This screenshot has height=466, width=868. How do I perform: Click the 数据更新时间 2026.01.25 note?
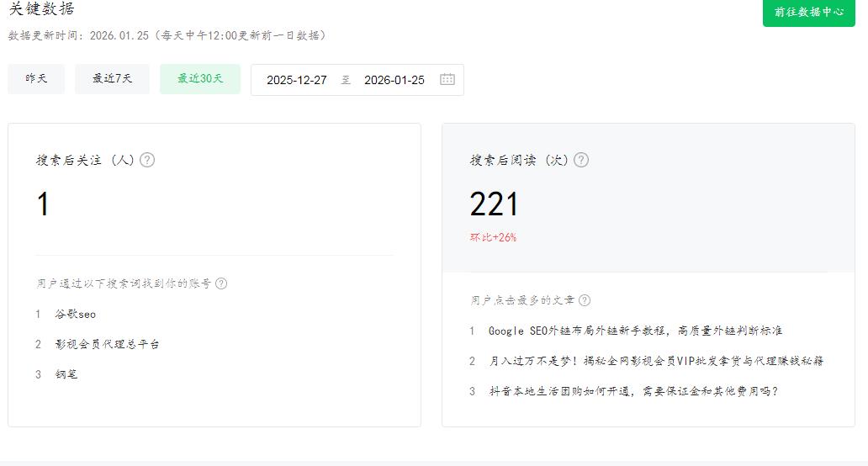167,35
